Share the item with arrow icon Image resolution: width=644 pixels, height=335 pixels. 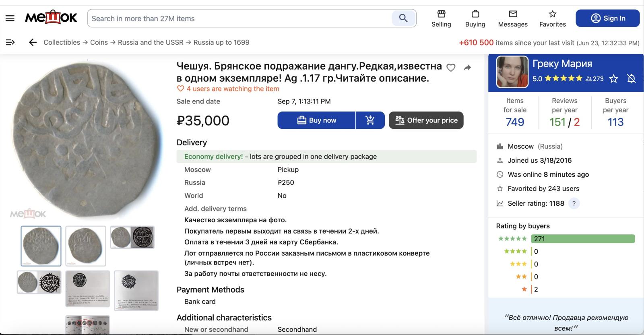pos(467,68)
